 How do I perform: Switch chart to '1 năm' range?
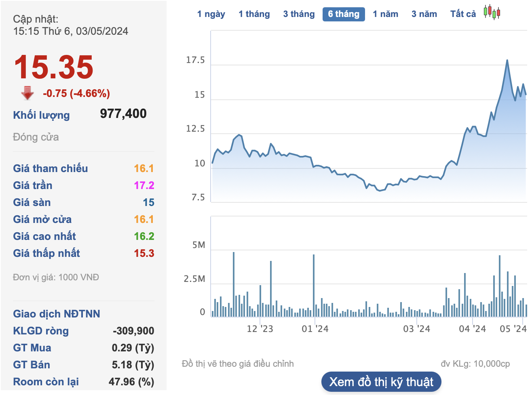pyautogui.click(x=385, y=14)
